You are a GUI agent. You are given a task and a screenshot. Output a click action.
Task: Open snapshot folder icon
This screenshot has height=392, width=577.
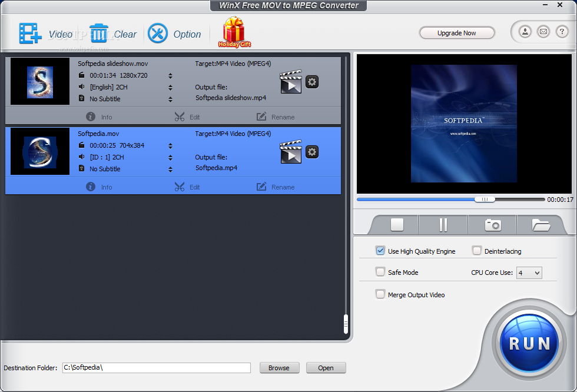(541, 225)
